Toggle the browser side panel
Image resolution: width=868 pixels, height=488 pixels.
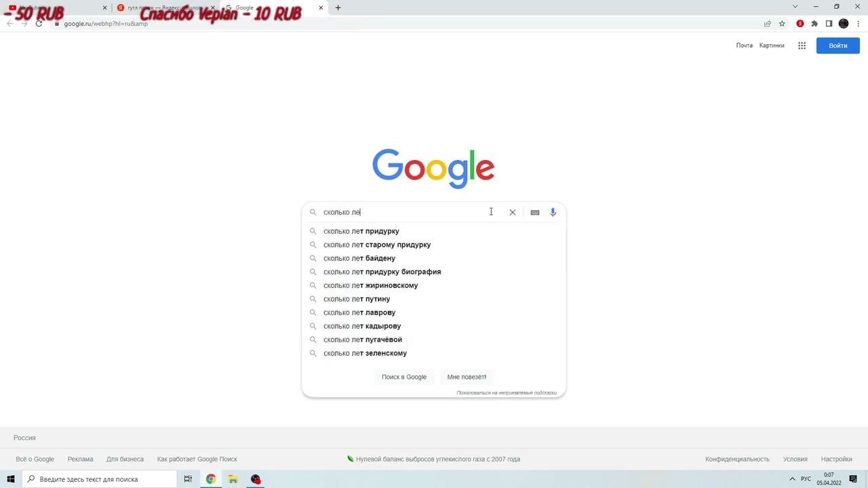[x=829, y=24]
